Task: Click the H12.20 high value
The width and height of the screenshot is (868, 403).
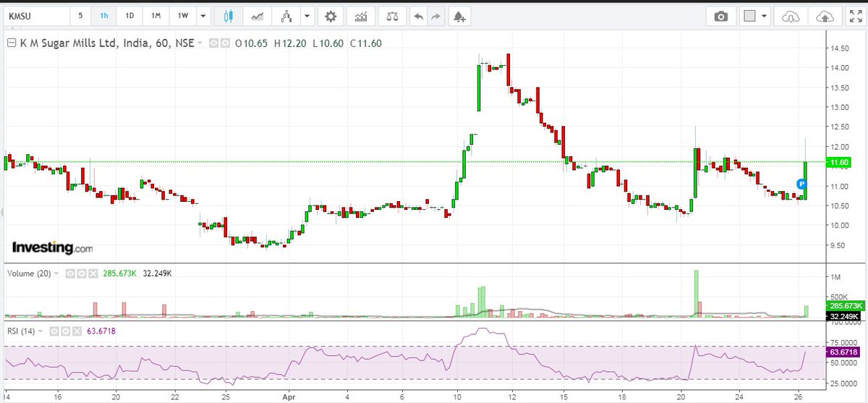Action: (x=289, y=43)
